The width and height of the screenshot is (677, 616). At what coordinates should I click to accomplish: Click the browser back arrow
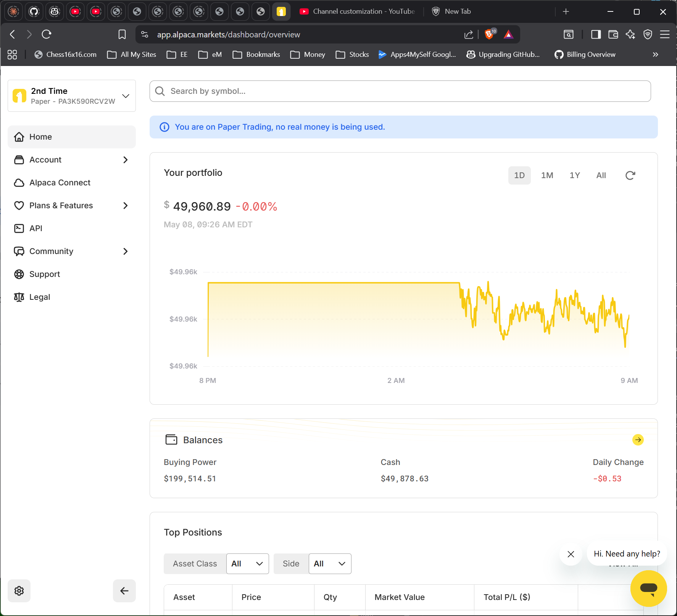pos(12,34)
